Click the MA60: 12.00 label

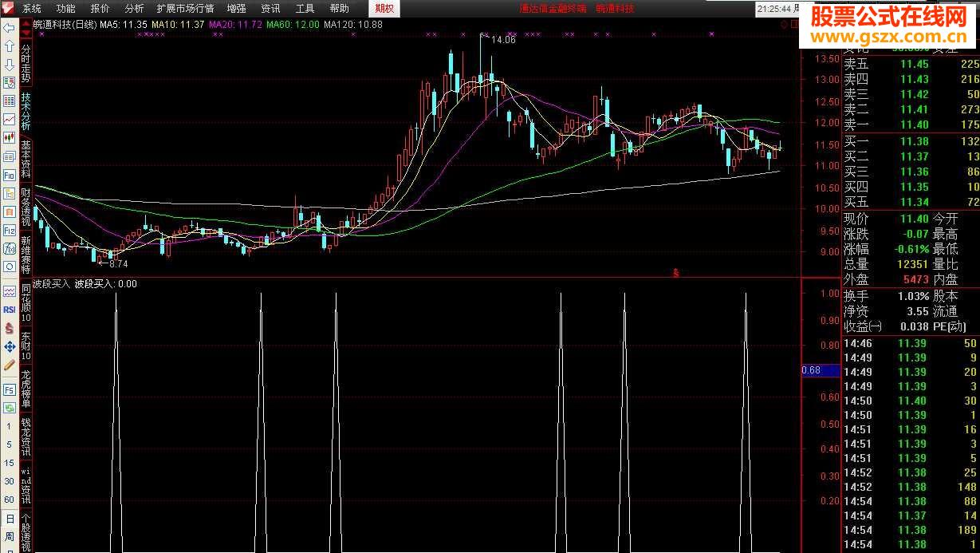293,25
